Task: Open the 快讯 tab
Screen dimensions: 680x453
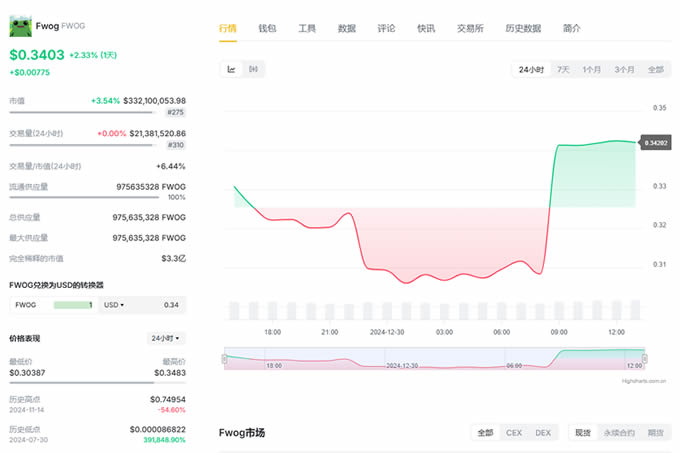Action: click(426, 29)
